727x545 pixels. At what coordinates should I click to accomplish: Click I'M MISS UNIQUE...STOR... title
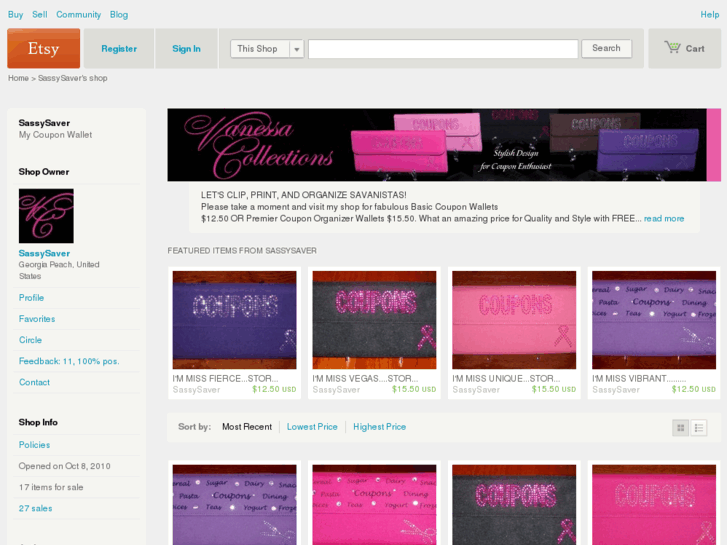click(x=506, y=378)
